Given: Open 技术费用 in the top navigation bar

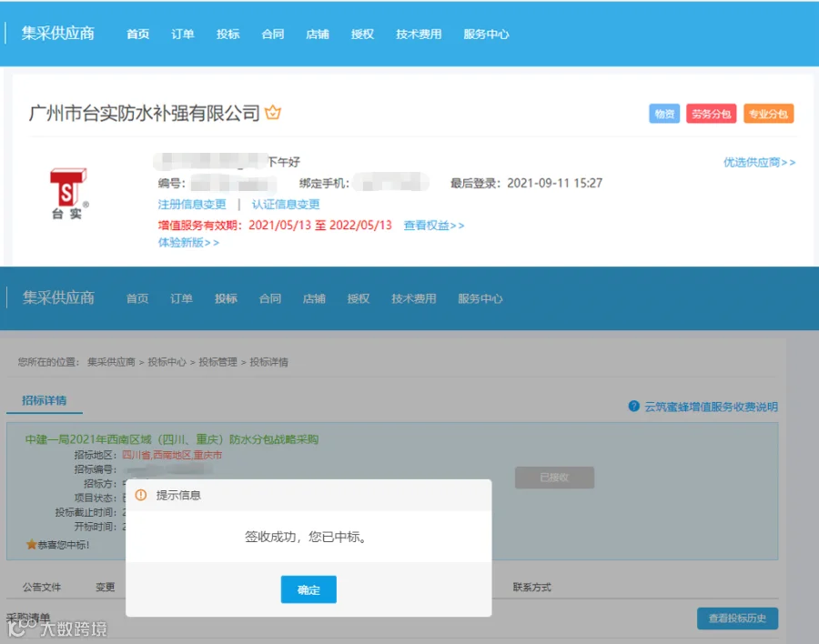Looking at the screenshot, I should click(419, 34).
